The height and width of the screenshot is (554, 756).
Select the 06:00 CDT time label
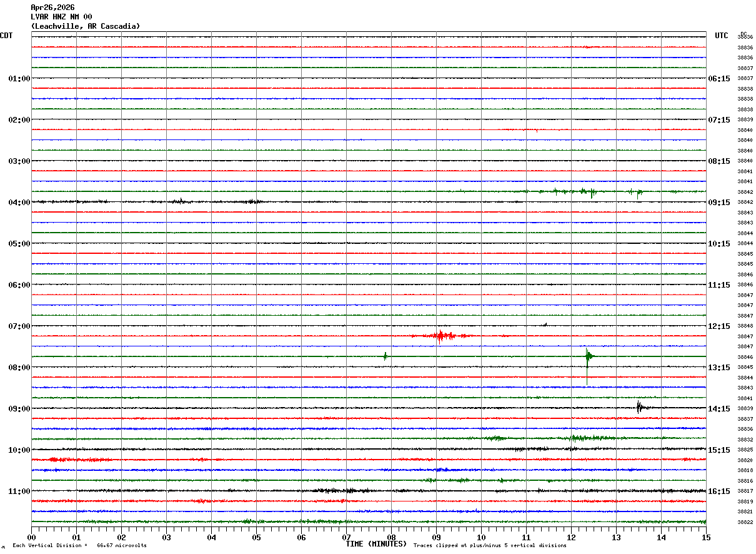tap(19, 285)
